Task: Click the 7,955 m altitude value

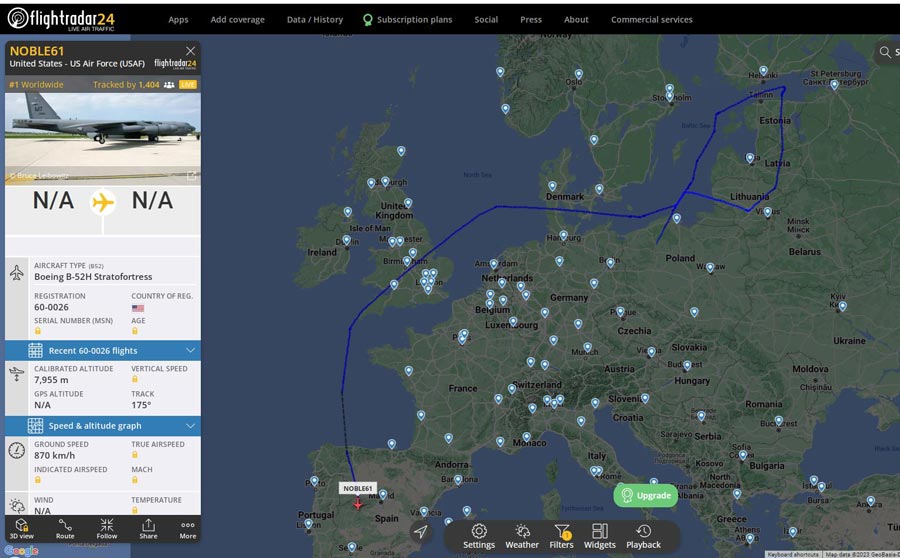Action: click(x=51, y=379)
